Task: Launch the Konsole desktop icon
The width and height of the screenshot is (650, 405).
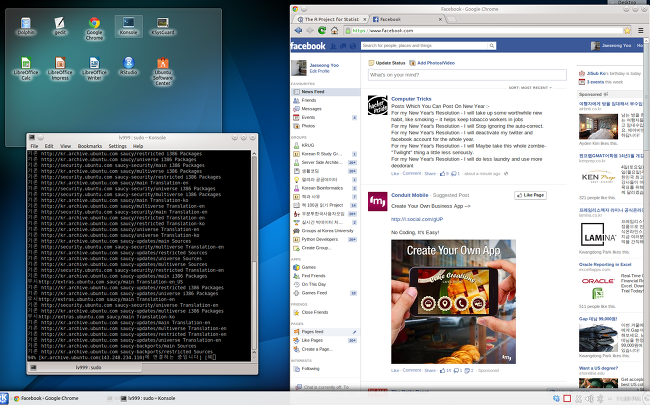Action: 129,26
